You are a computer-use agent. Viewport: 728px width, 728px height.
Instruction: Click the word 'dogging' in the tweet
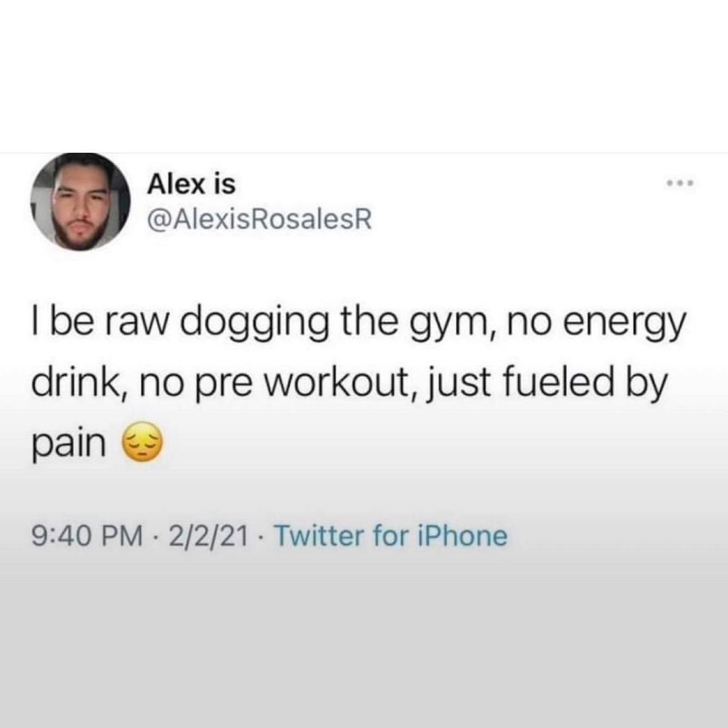(253, 326)
